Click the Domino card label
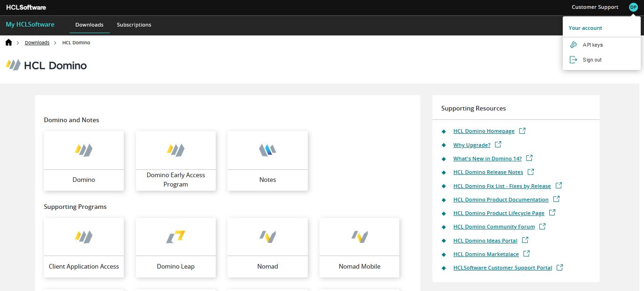Viewport: 644px width, 291px height. [84, 180]
